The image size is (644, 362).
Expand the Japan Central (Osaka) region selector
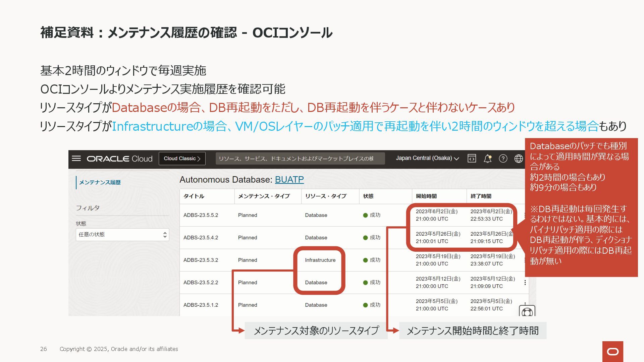(x=427, y=158)
